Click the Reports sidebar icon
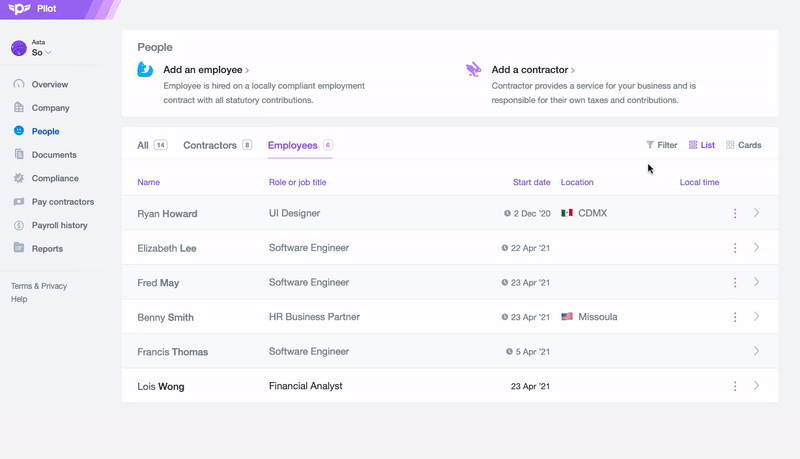The image size is (800, 459). click(19, 249)
